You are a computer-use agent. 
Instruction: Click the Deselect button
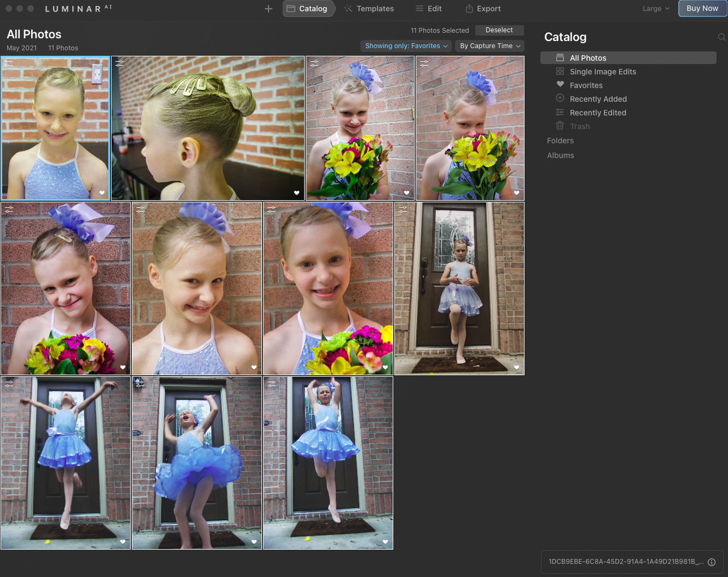(x=499, y=30)
